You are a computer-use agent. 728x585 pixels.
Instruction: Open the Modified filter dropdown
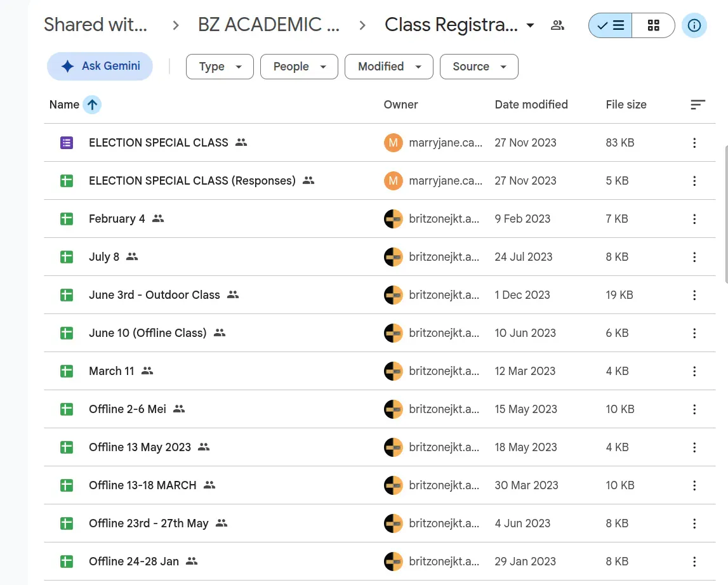[x=389, y=67]
